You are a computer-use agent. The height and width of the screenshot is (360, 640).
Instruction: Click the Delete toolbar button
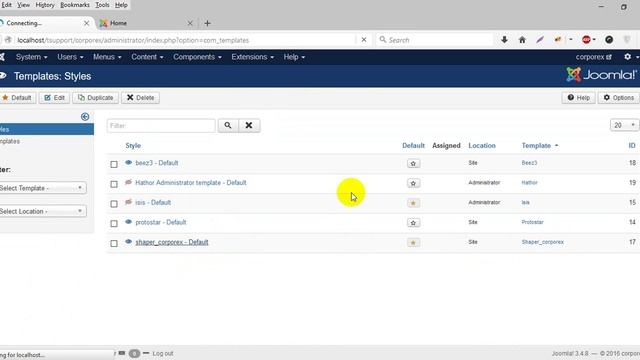[x=140, y=98]
